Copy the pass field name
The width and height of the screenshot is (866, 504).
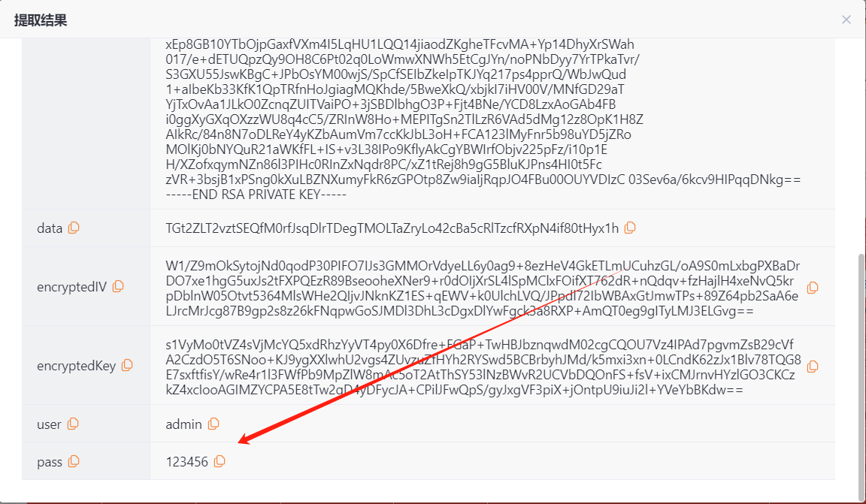(x=74, y=461)
